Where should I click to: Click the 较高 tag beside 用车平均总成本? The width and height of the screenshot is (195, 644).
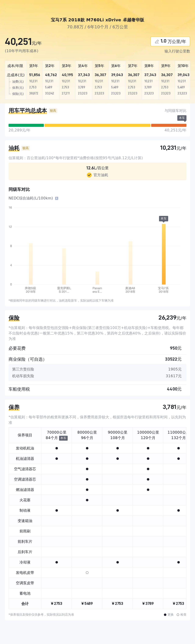[x=53, y=111]
